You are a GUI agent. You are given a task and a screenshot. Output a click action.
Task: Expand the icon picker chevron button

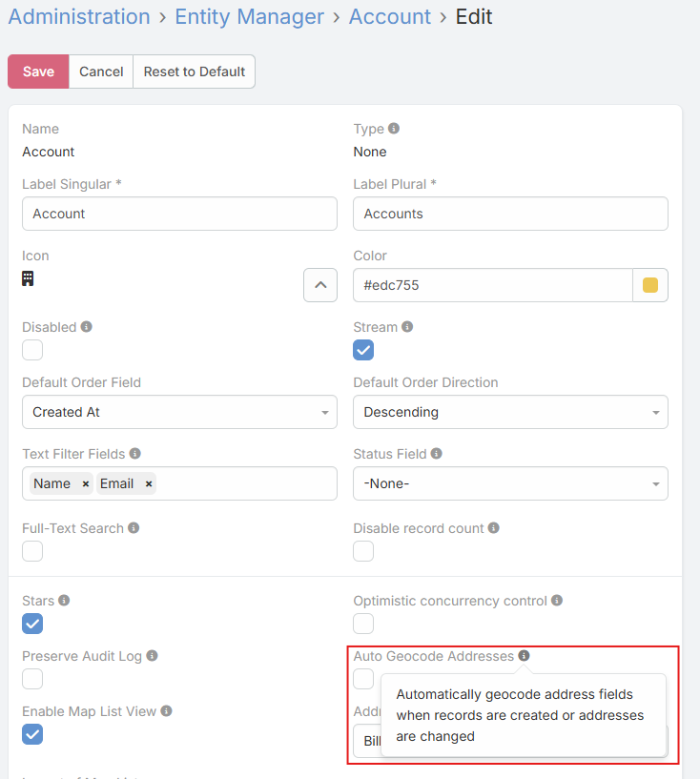pos(320,285)
